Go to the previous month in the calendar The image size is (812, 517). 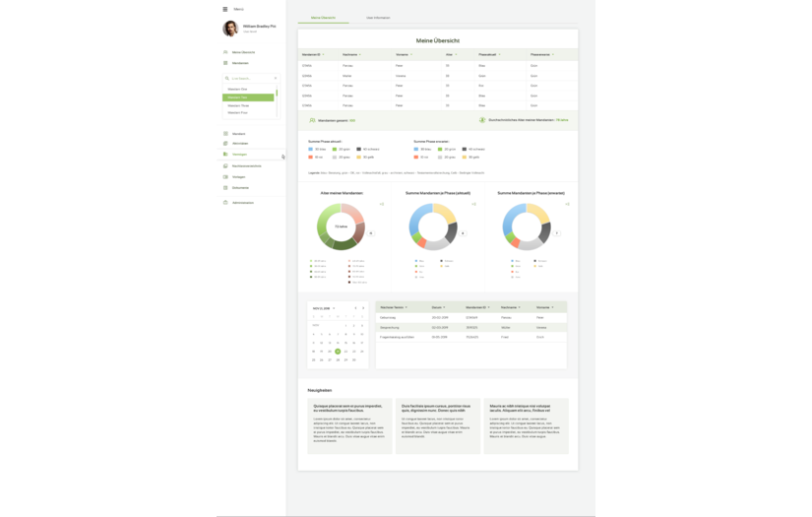355,308
